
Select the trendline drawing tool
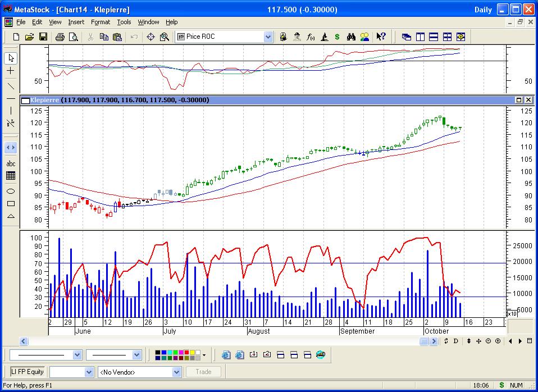(x=11, y=86)
